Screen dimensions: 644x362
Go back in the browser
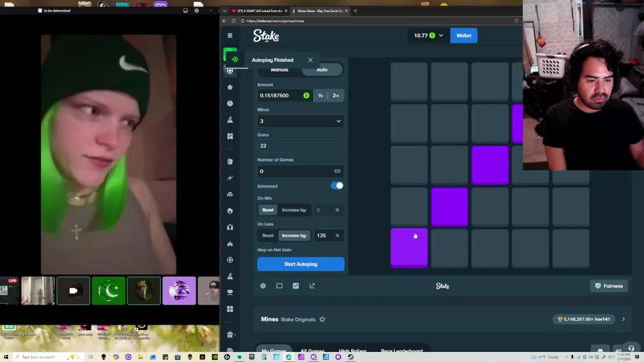224,21
